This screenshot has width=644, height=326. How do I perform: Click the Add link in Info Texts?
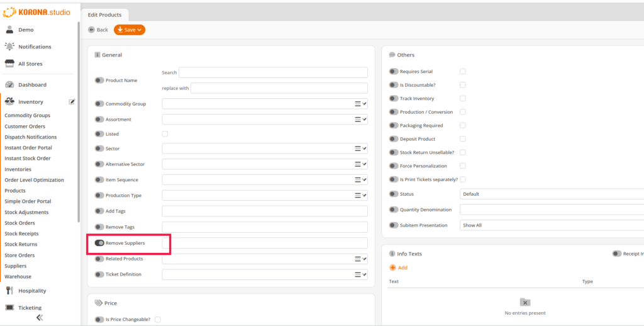(403, 267)
